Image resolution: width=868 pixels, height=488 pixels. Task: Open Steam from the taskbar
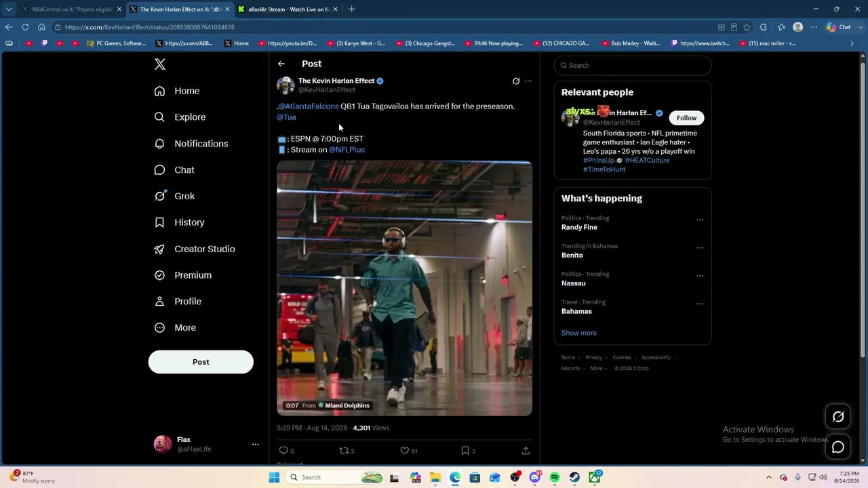point(574,478)
